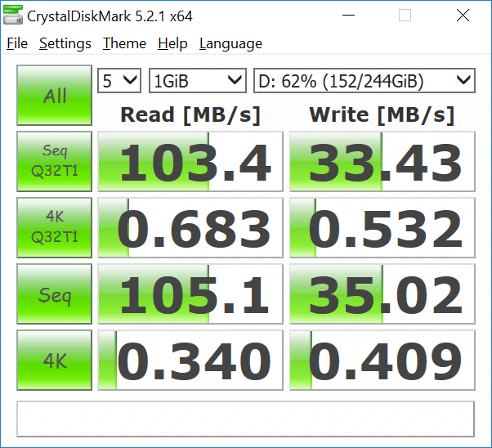Screen dimensions: 492x448
Task: Open the Help menu
Action: coord(172,43)
